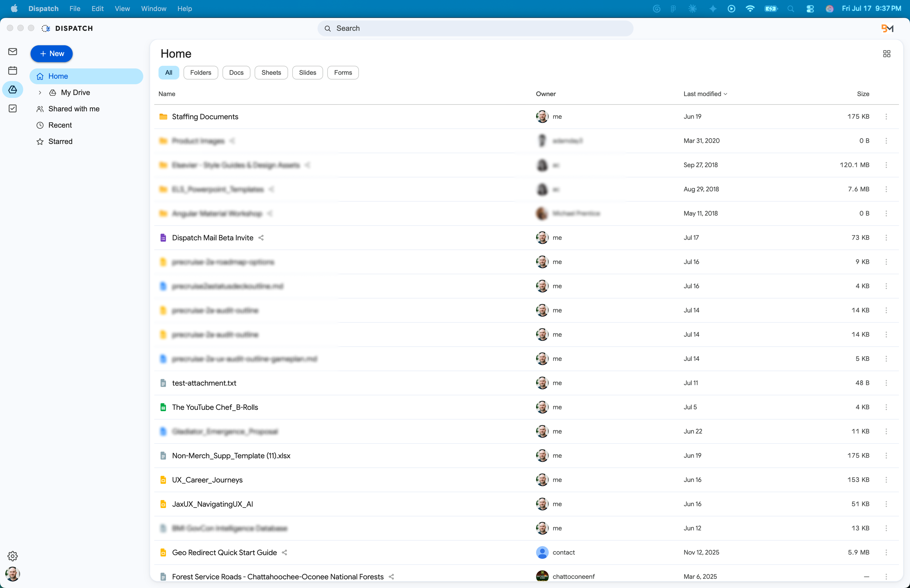Open Spotlight search in menu bar

[x=790, y=8]
